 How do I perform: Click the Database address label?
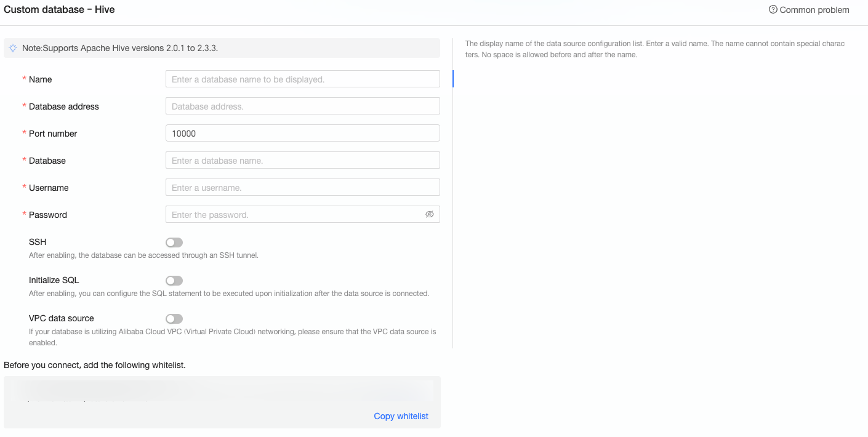pyautogui.click(x=64, y=106)
